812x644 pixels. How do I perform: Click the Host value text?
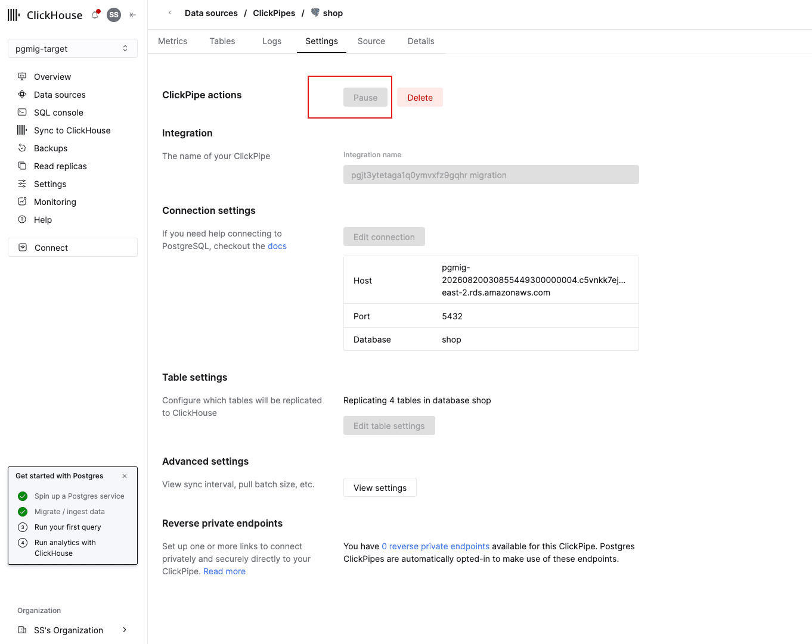(534, 280)
